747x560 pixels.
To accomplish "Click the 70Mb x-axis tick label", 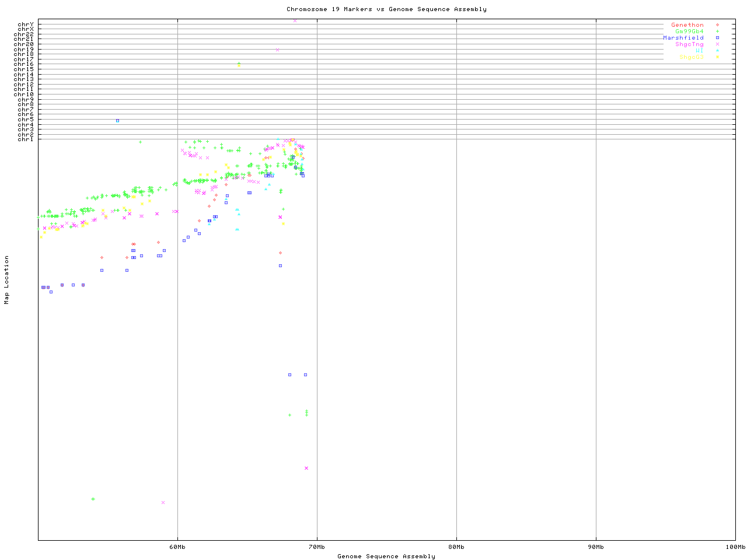I will (317, 547).
